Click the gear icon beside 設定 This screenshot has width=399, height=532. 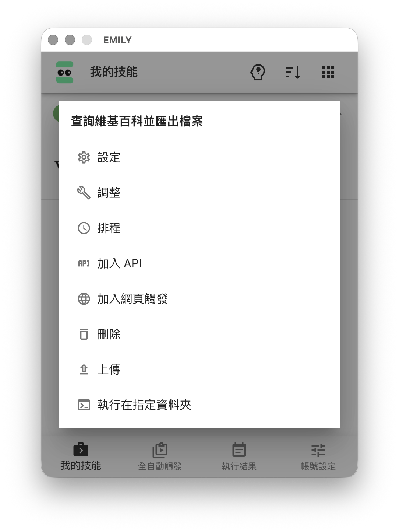pyautogui.click(x=84, y=157)
